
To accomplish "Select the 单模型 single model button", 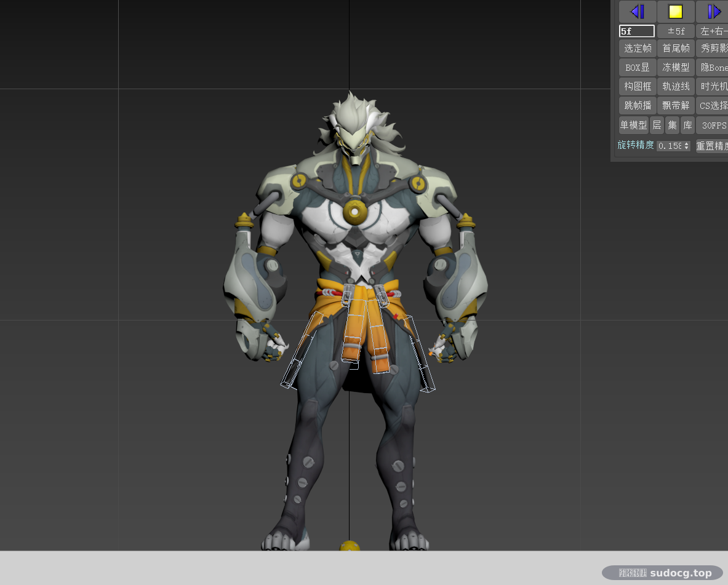I will (634, 125).
